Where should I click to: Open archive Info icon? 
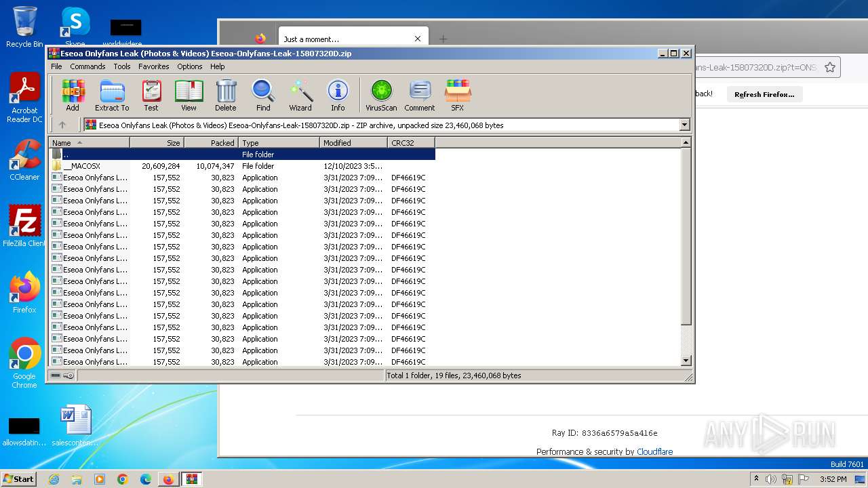coord(338,95)
